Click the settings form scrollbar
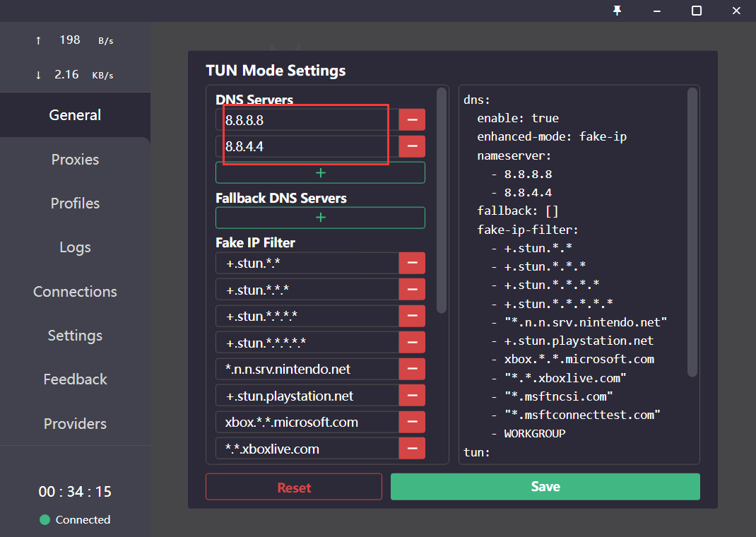The width and height of the screenshot is (756, 537). coord(441,201)
